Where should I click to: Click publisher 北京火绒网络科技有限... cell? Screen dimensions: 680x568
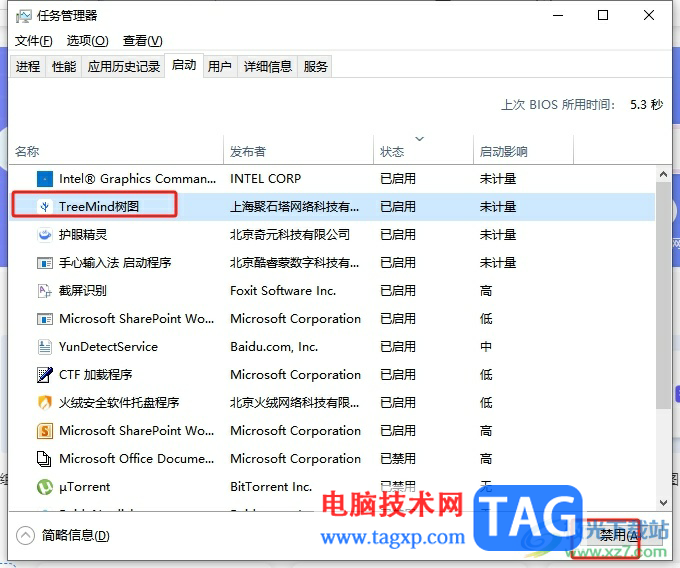pyautogui.click(x=294, y=403)
